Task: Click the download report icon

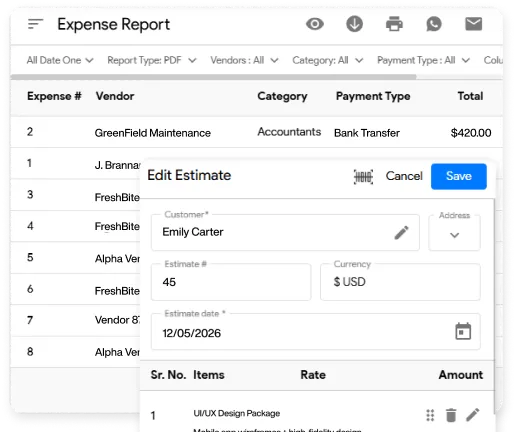Action: [x=354, y=24]
